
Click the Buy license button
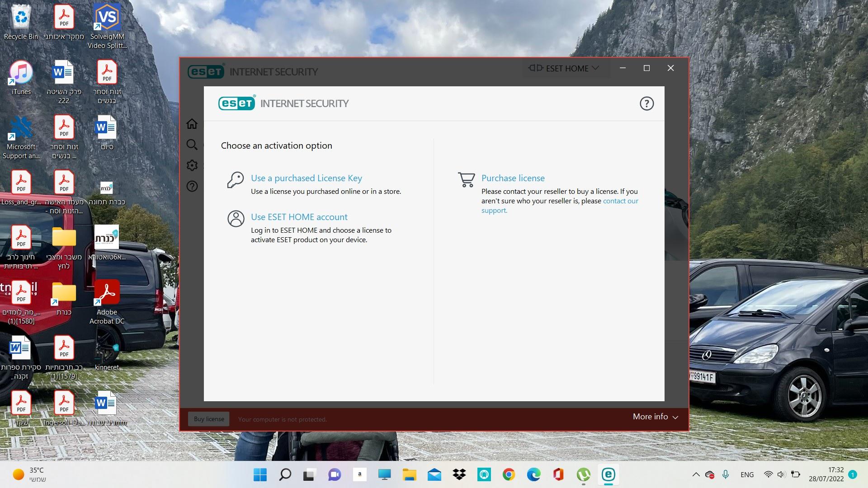(209, 419)
